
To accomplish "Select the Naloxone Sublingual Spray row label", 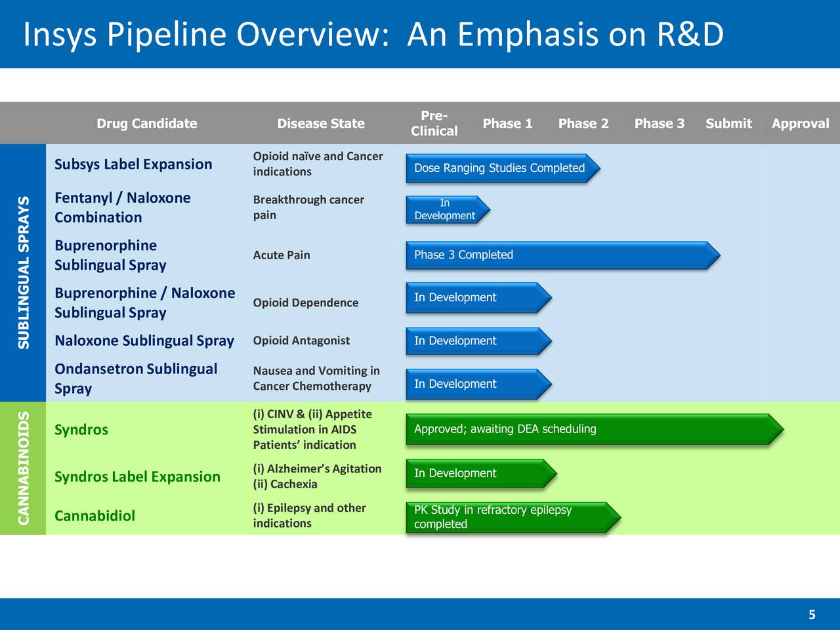I will (144, 341).
